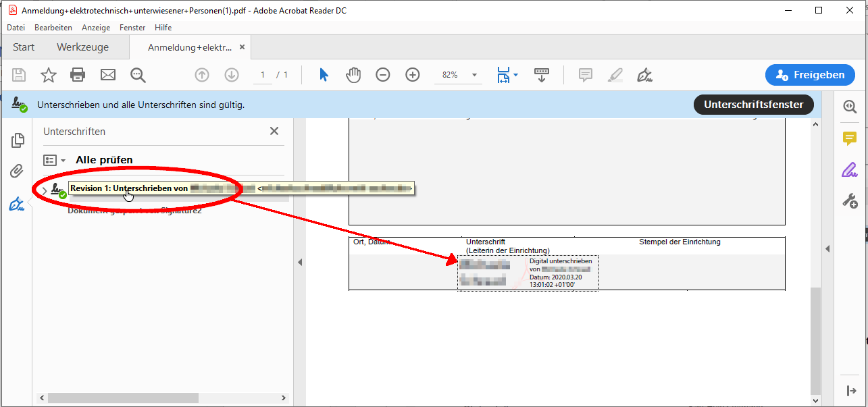Open the zoom percentage dropdown

474,75
